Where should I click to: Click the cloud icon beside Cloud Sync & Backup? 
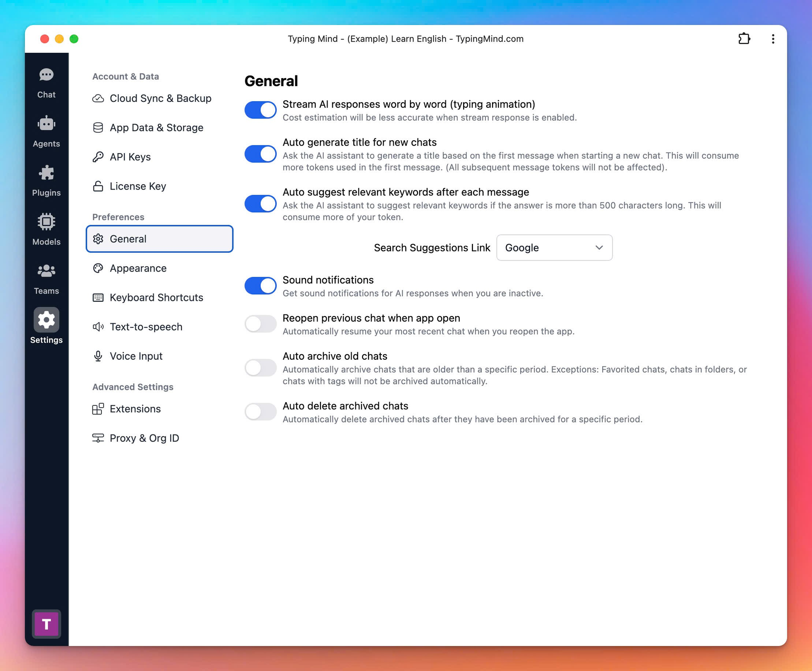click(98, 98)
